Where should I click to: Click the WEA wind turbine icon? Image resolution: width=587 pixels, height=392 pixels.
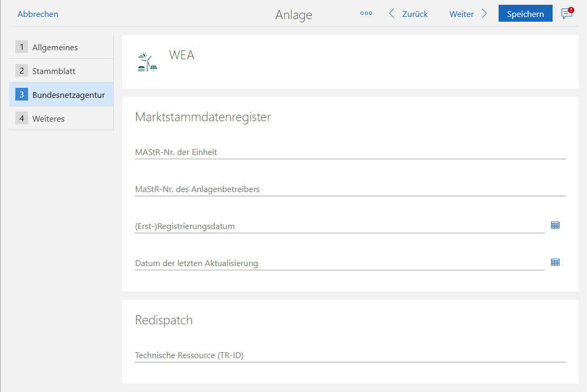pos(147,61)
